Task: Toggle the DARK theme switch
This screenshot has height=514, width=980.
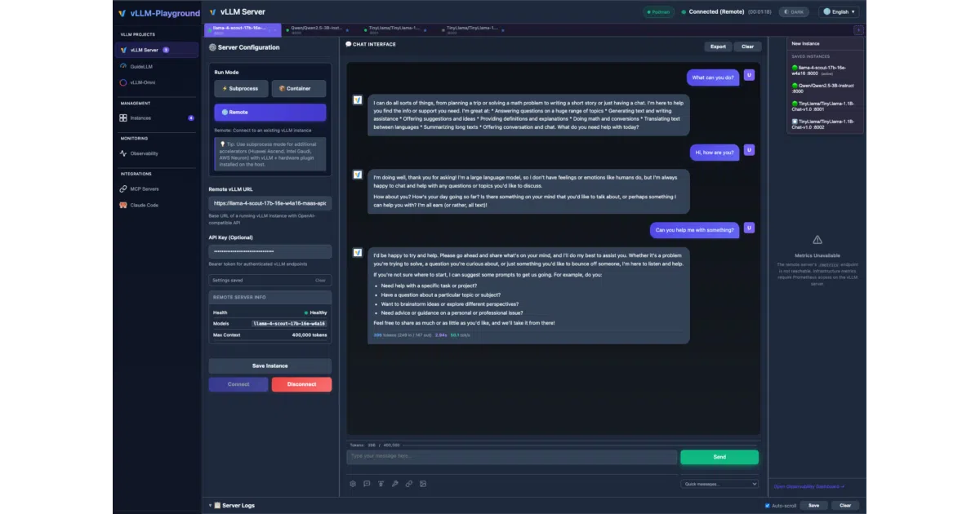Action: 793,12
